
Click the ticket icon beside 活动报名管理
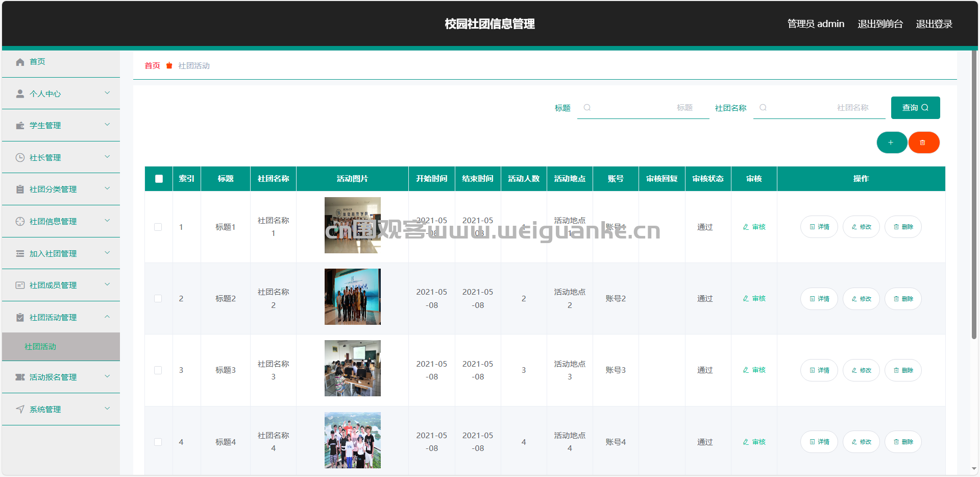[x=20, y=377]
